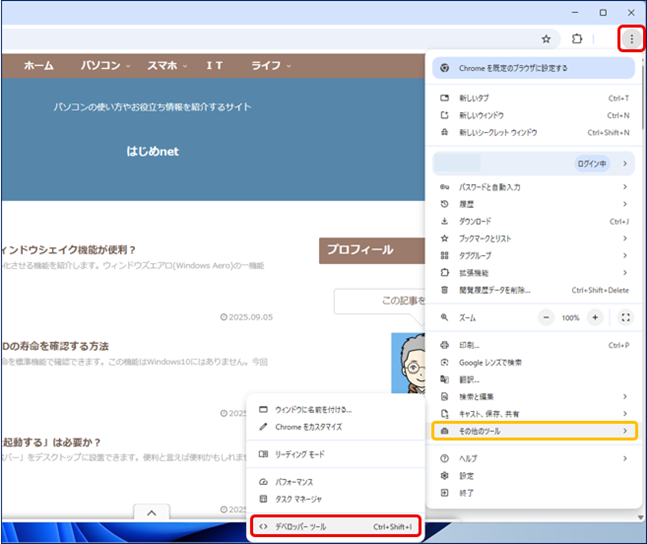Open 設定 settings from menu
647x544 pixels.
tap(533, 475)
